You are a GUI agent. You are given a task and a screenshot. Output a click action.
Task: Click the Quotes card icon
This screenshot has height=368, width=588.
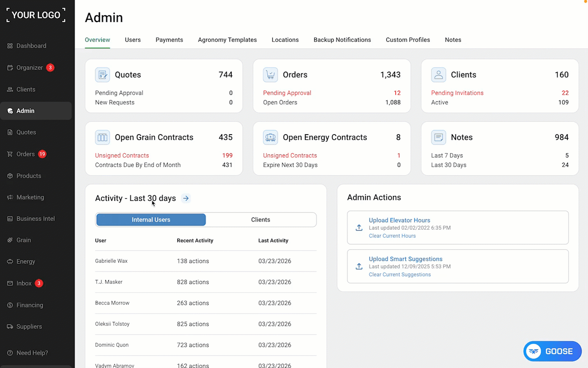click(102, 75)
